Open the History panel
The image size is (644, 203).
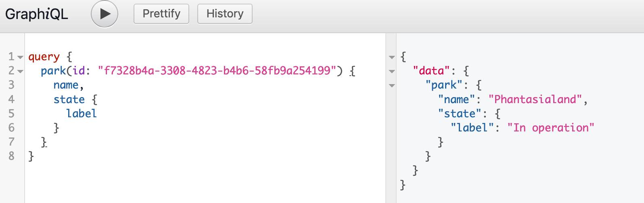225,14
